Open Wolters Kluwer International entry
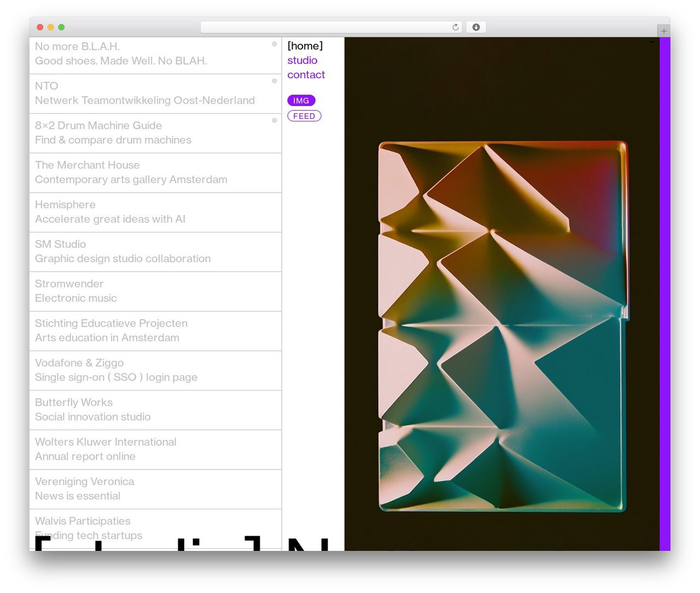 (x=155, y=450)
